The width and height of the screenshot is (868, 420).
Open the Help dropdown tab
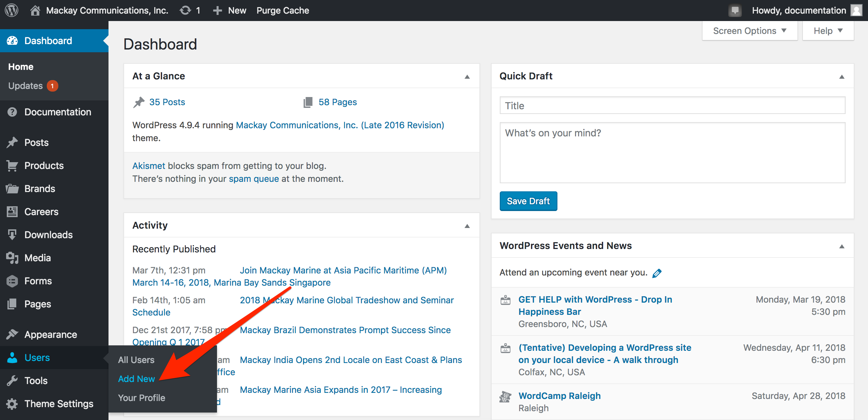pyautogui.click(x=828, y=31)
